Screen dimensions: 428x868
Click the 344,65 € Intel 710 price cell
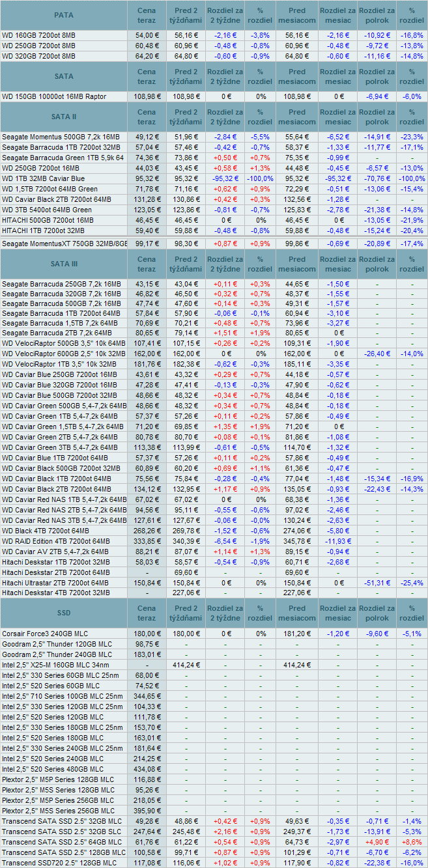pos(147,696)
